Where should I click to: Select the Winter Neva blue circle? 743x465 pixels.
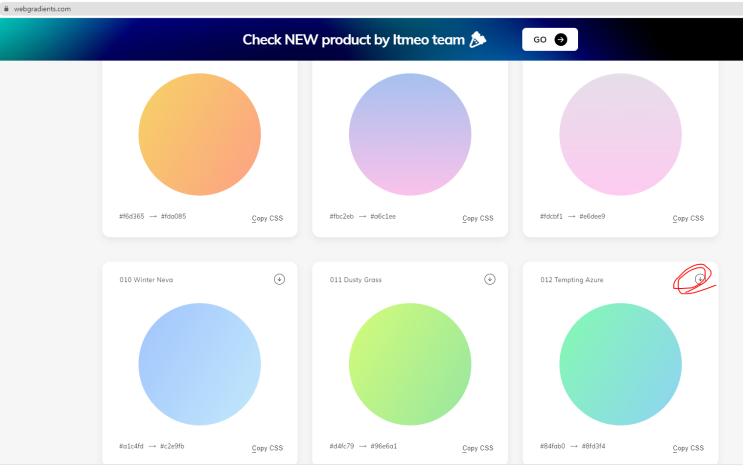tap(199, 364)
